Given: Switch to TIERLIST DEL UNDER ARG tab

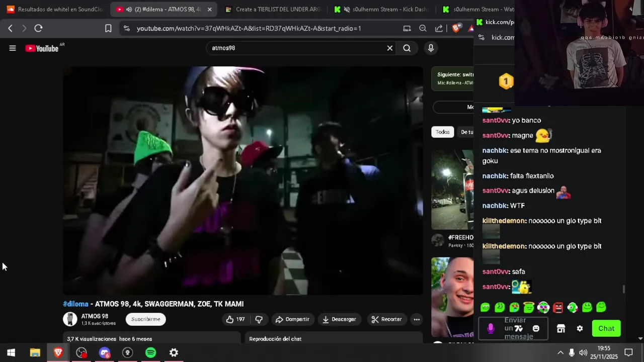Looking at the screenshot, I should (272, 9).
